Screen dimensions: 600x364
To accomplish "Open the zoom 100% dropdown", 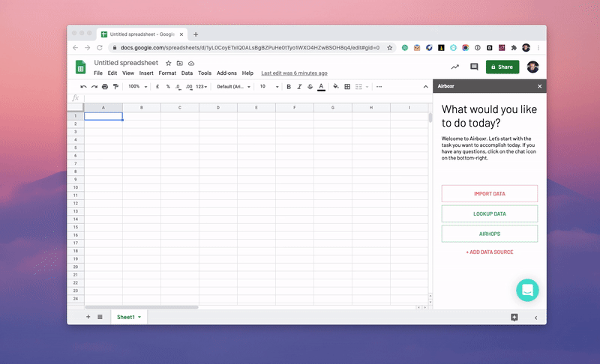I will coord(138,87).
